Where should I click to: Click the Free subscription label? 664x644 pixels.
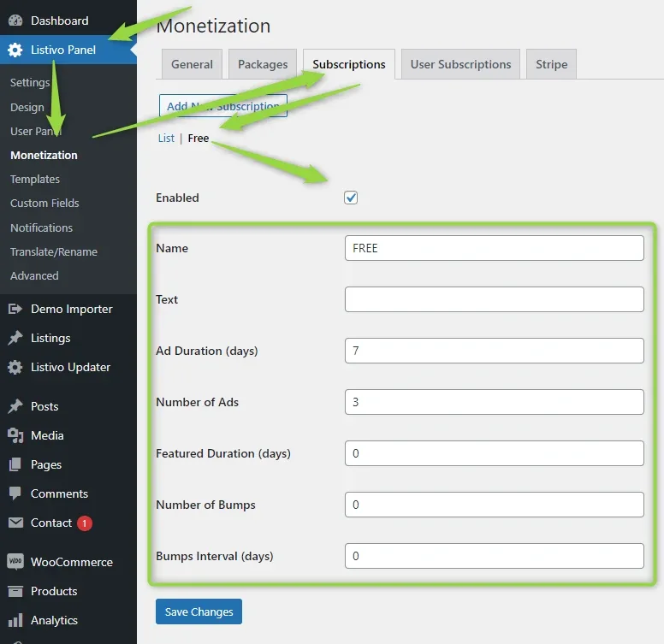click(x=199, y=139)
